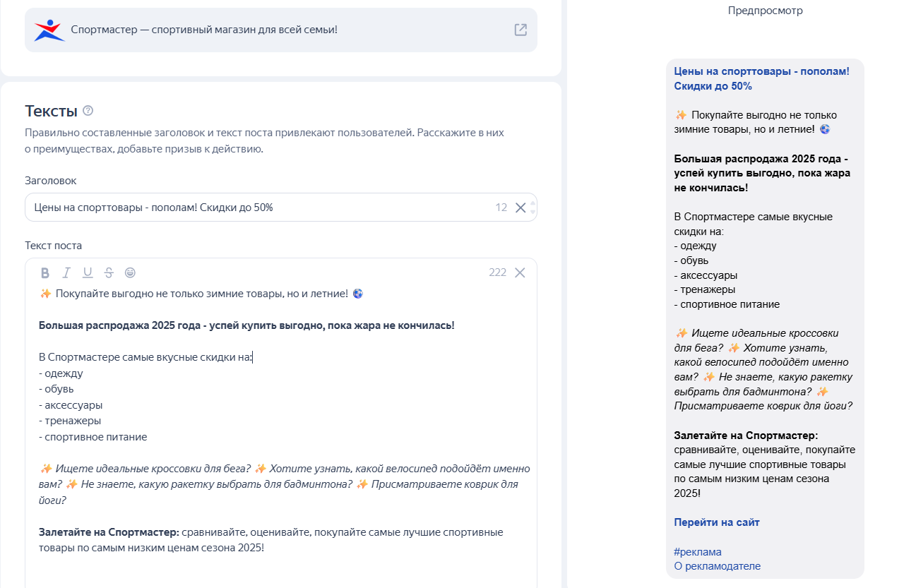The width and height of the screenshot is (904, 588).
Task: Click editor line '- обувь'
Action: click(56, 389)
